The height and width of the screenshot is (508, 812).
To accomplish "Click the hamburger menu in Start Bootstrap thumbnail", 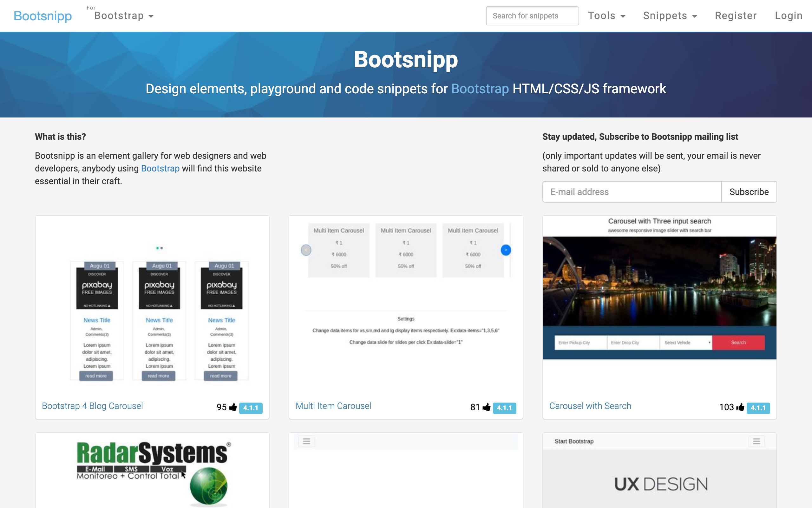I will [x=756, y=441].
